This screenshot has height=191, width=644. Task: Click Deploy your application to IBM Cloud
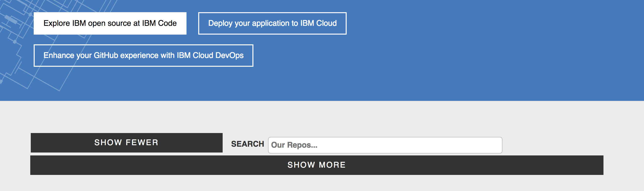click(272, 23)
